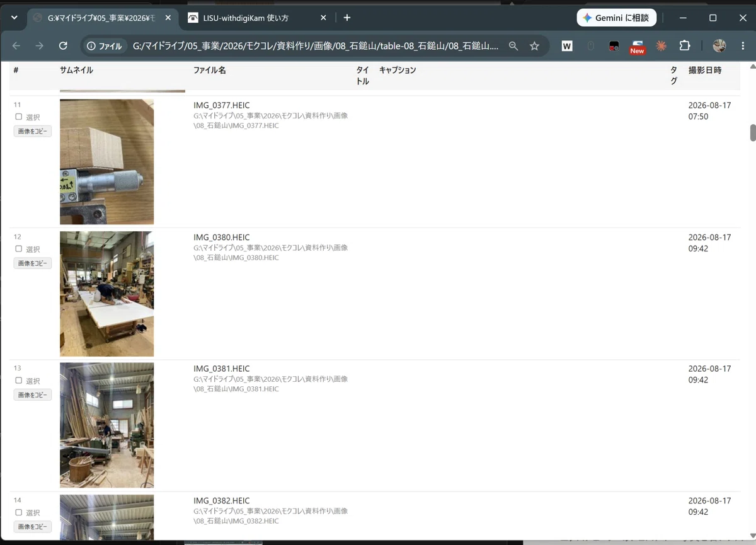The width and height of the screenshot is (756, 545).
Task: Click the # column header
Action: point(16,71)
